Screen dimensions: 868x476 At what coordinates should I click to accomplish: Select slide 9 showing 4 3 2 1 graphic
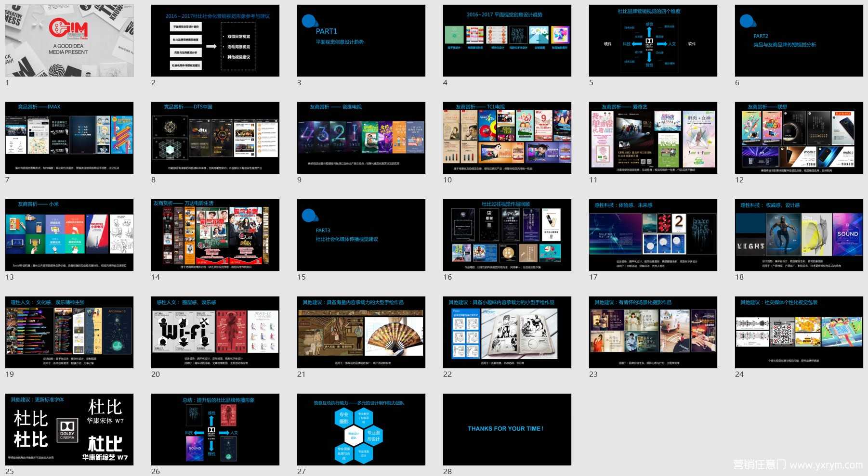click(x=361, y=138)
